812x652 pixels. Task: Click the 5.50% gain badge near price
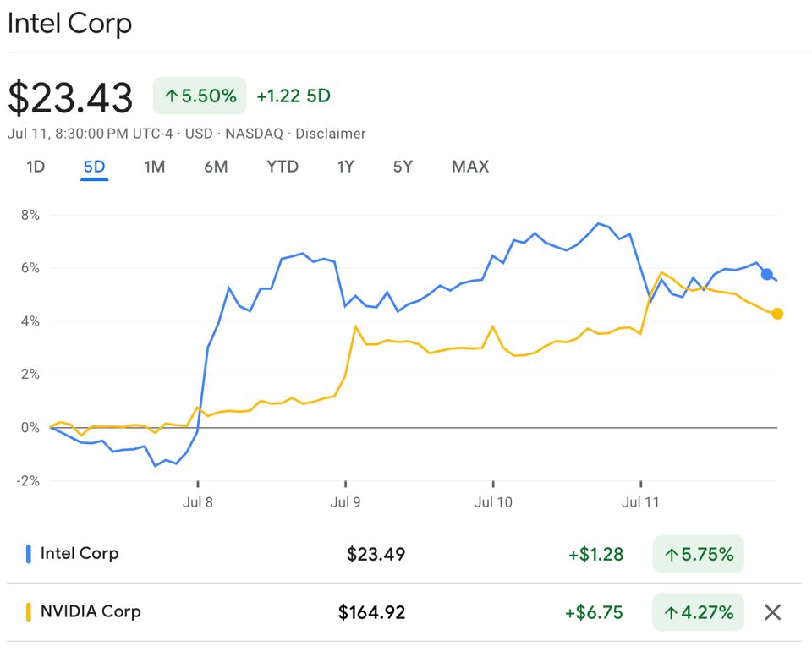200,96
